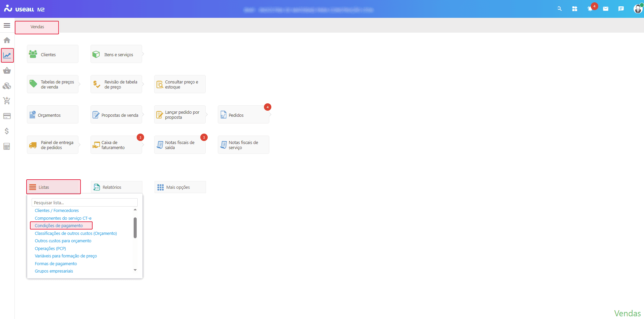This screenshot has width=644, height=319.
Task: Open the mail envelope icon
Action: pos(606,9)
